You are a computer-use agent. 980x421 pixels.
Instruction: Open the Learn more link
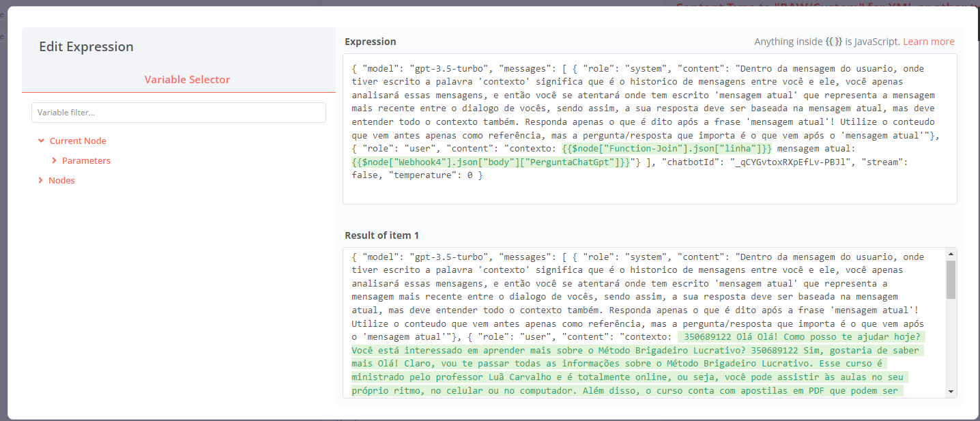point(928,42)
